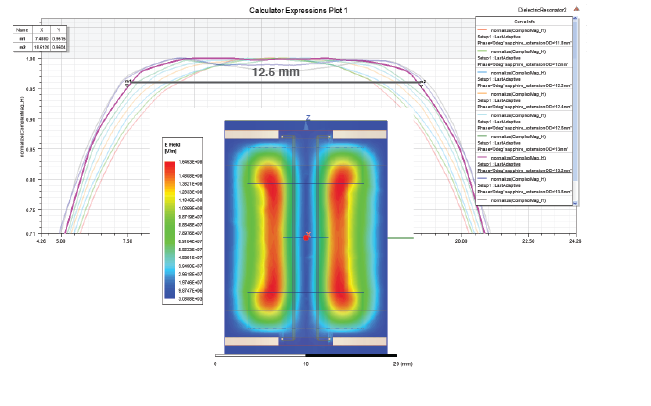Click the Y axis tick label 0.80

(x=31, y=180)
